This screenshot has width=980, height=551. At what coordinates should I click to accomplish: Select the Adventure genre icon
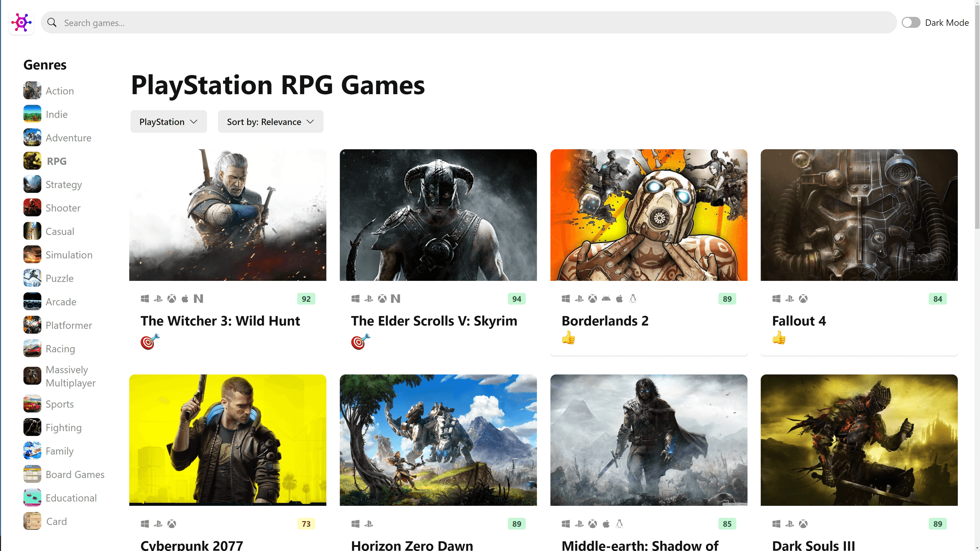pos(32,137)
